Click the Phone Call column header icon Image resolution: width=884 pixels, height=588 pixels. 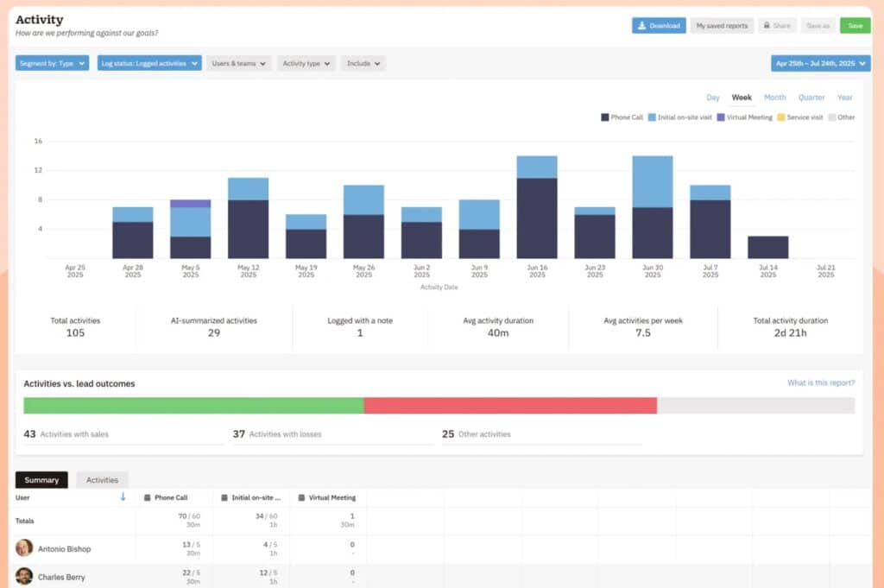147,498
